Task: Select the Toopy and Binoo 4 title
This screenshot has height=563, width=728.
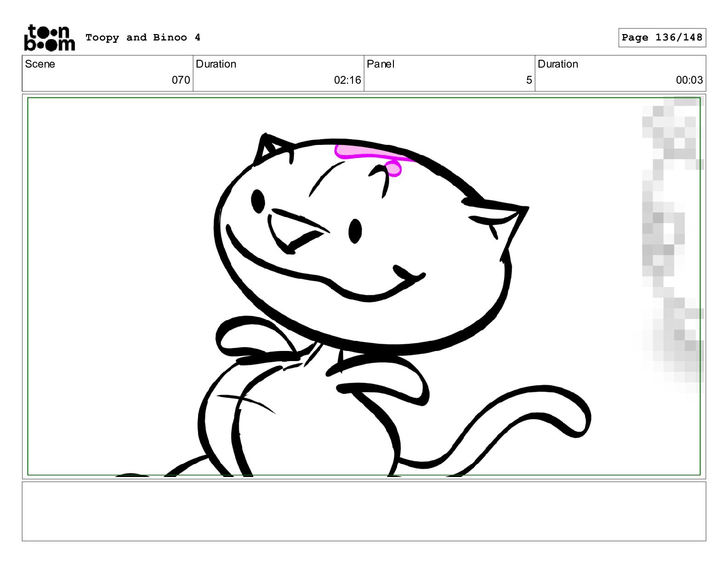Action: [x=143, y=38]
